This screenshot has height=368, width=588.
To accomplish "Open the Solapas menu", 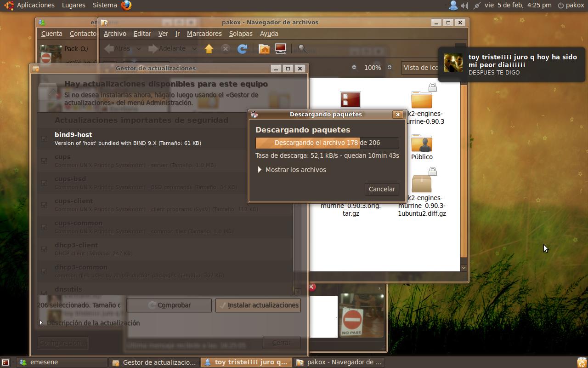I will pos(241,34).
